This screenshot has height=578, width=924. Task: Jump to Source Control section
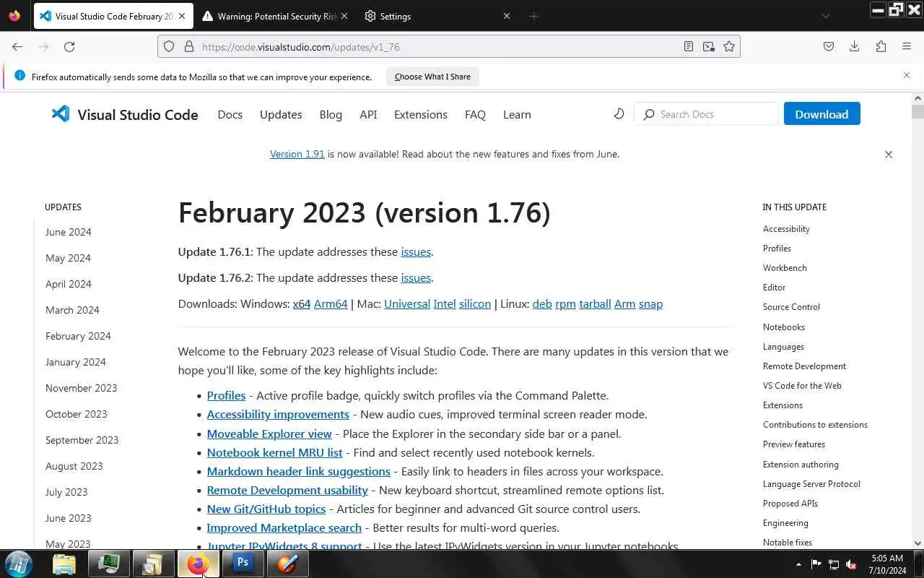click(x=791, y=307)
